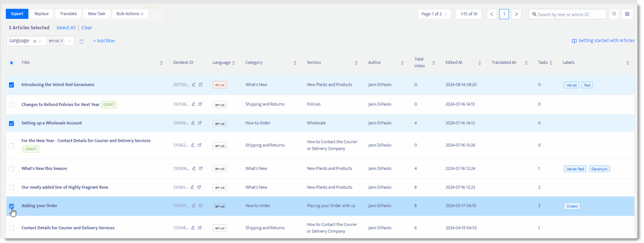This screenshot has height=243, width=644.
Task: Open the What's New this Season article
Action: point(44,168)
